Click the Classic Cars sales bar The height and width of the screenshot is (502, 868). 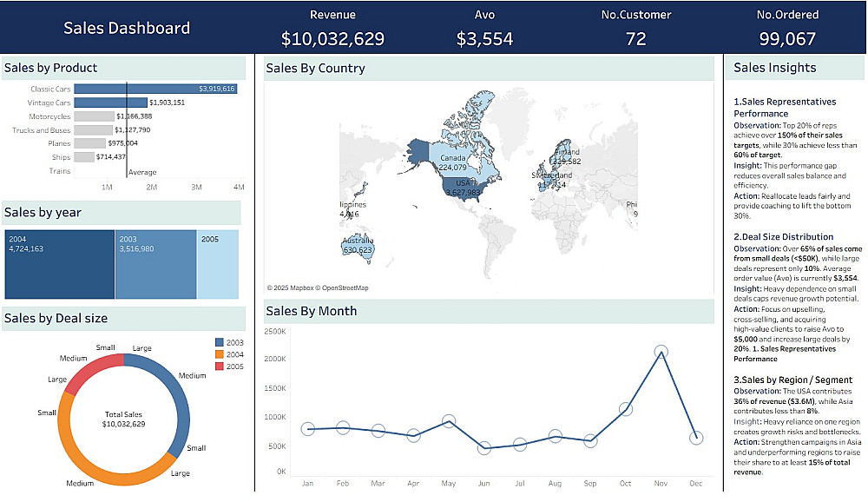(x=155, y=89)
